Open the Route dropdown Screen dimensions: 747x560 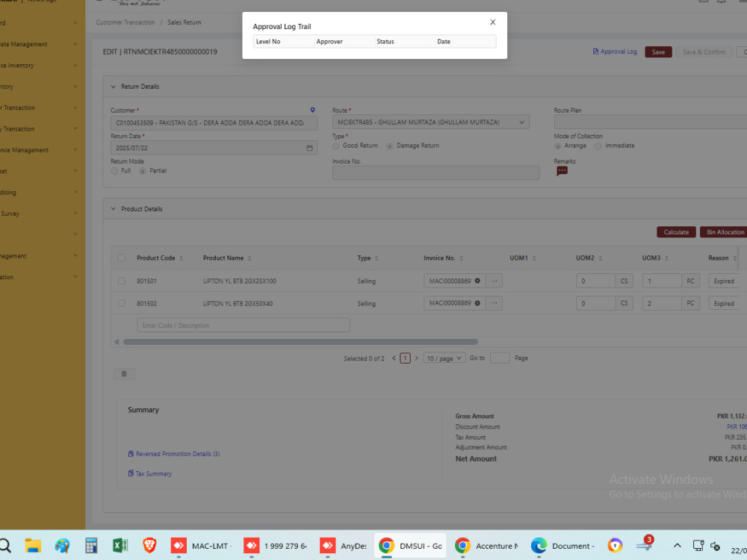tap(431, 122)
